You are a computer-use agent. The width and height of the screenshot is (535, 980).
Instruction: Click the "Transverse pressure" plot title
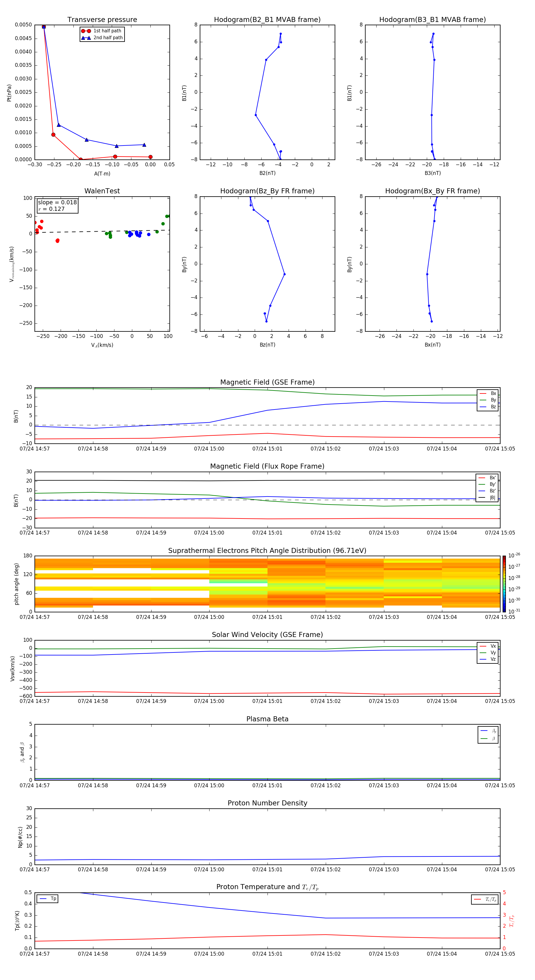[x=102, y=20]
